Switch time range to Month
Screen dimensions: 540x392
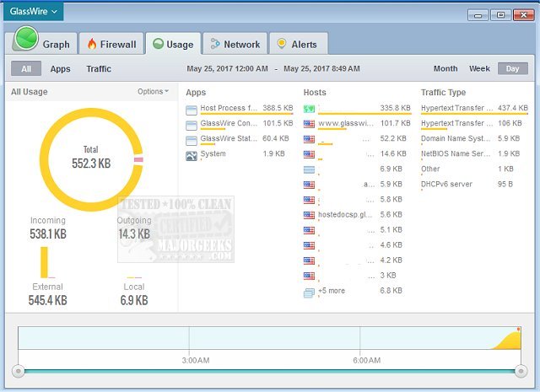[x=445, y=68]
